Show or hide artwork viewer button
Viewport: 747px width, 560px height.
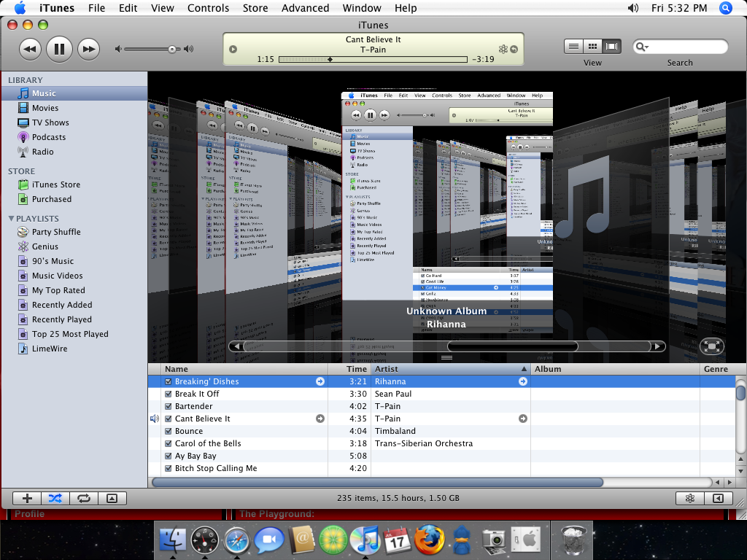tap(112, 498)
